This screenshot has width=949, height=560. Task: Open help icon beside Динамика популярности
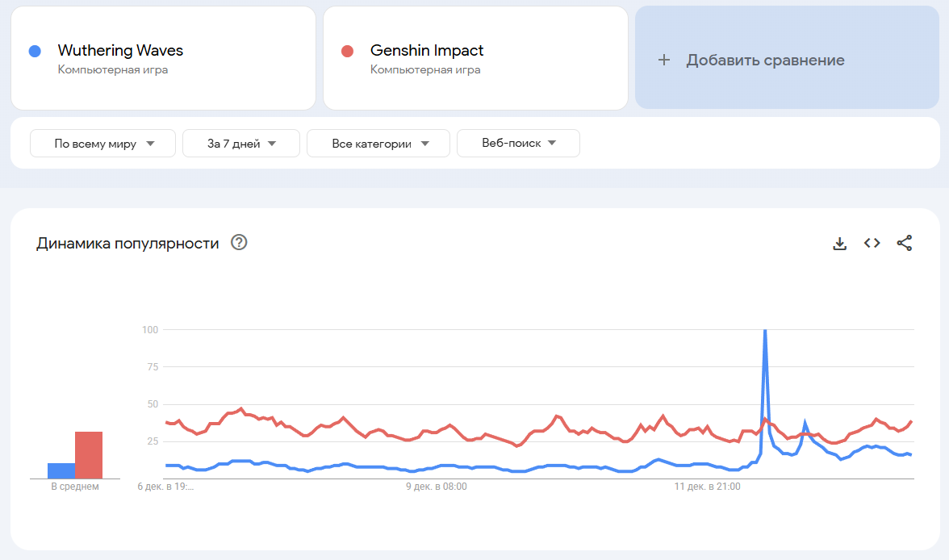pyautogui.click(x=239, y=243)
